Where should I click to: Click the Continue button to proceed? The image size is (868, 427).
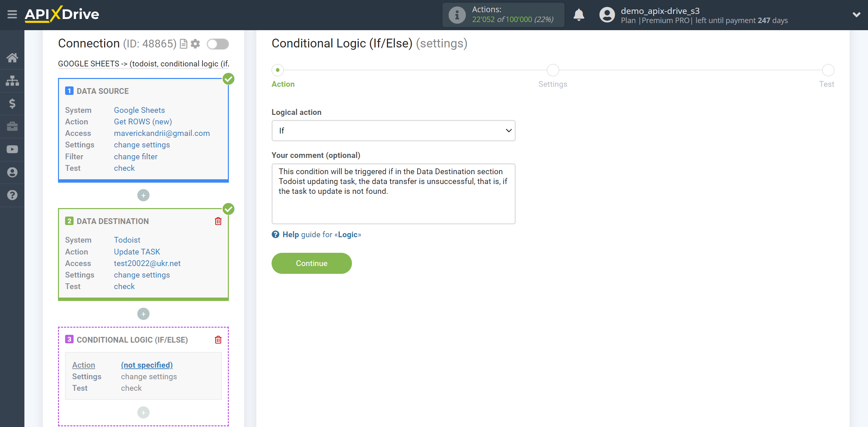[x=311, y=263]
